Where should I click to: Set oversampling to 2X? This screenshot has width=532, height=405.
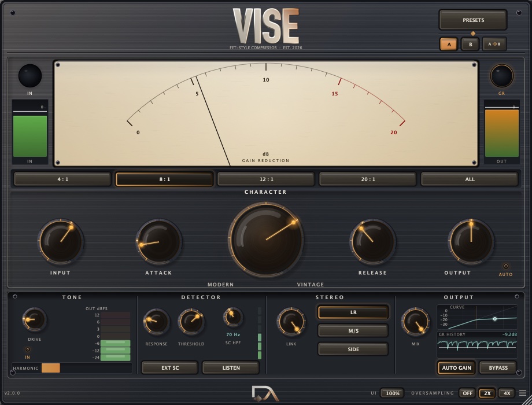click(487, 393)
